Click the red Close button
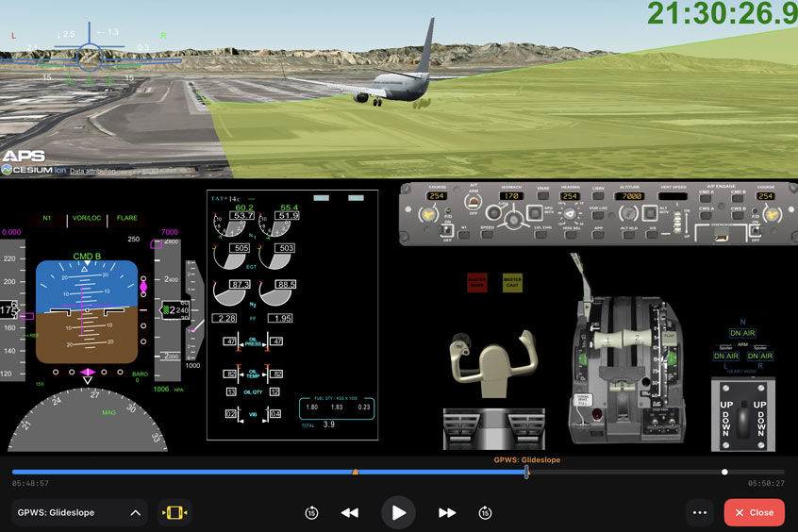This screenshot has width=798, height=532. click(x=754, y=512)
